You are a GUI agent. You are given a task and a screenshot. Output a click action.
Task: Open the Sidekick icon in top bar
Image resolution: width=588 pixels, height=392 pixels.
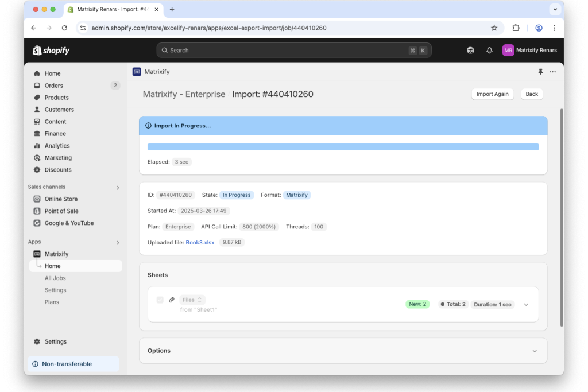point(470,50)
